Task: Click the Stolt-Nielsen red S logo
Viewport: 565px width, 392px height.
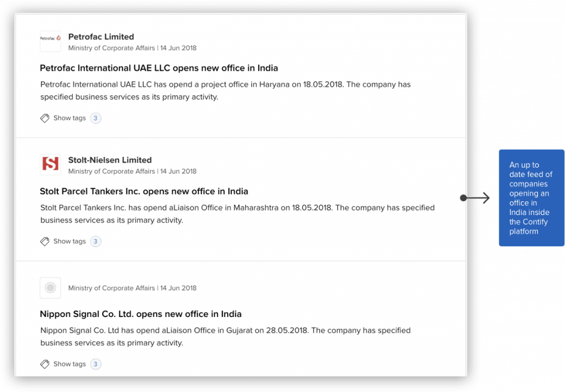Action: [50, 164]
